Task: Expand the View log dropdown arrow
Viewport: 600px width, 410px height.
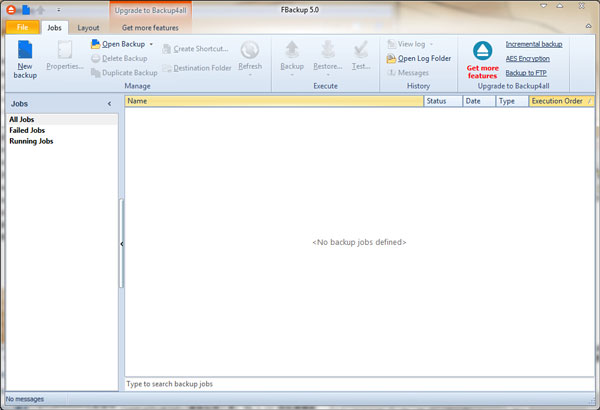Action: pos(431,44)
